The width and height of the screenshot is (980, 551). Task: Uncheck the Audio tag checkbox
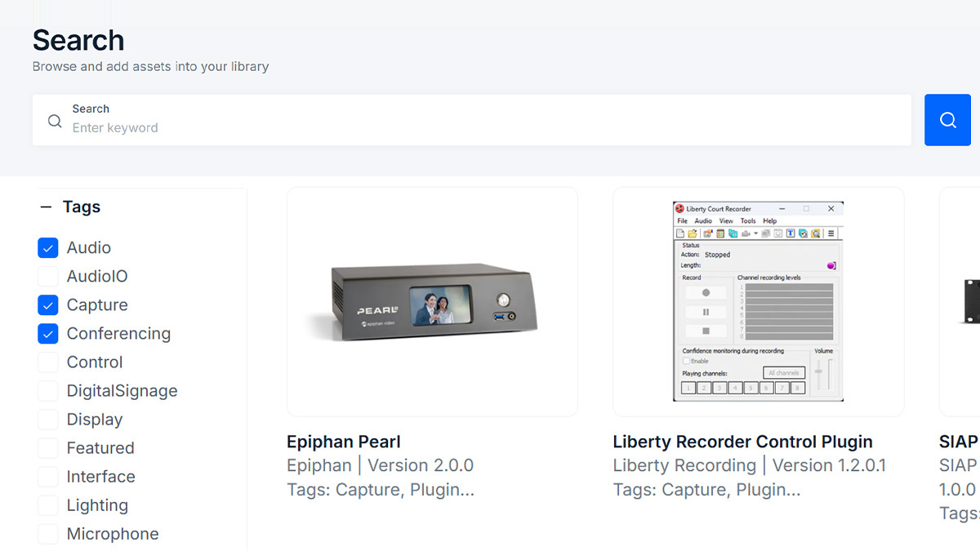(x=48, y=248)
